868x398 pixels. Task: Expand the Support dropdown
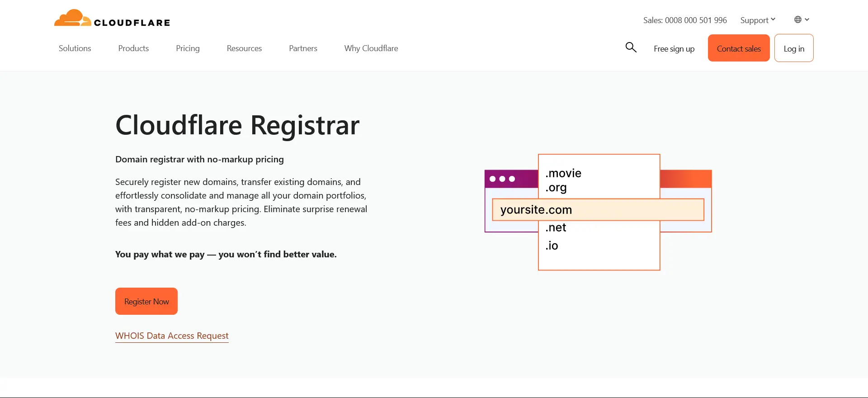758,20
